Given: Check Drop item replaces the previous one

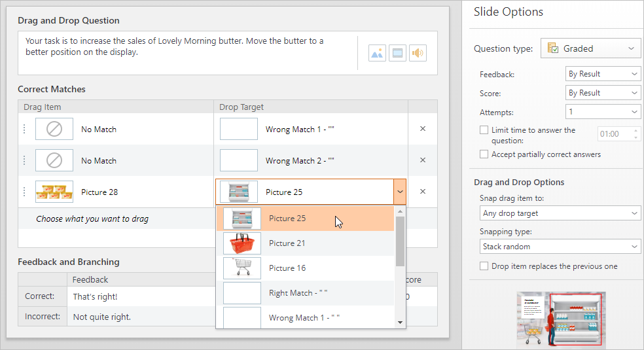Looking at the screenshot, I should (x=484, y=266).
